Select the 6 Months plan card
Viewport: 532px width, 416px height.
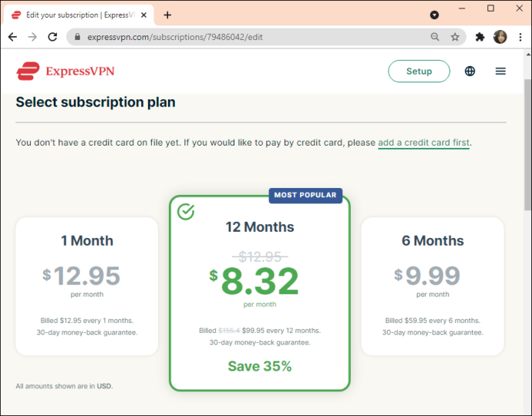click(x=433, y=286)
